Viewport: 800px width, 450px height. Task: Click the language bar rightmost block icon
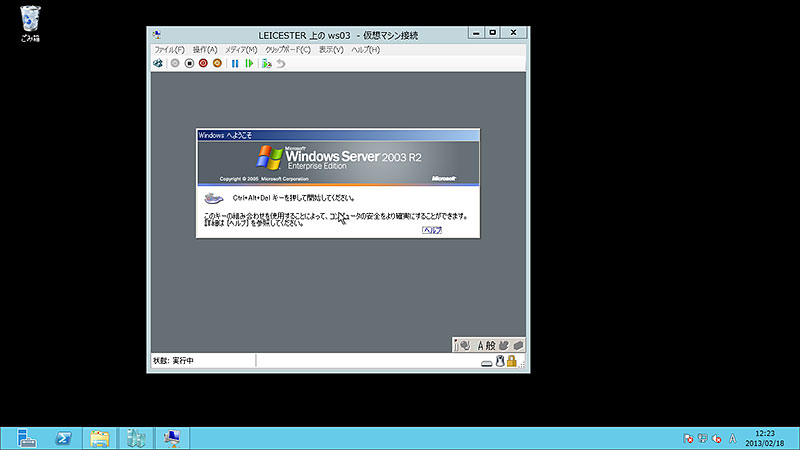(x=518, y=345)
